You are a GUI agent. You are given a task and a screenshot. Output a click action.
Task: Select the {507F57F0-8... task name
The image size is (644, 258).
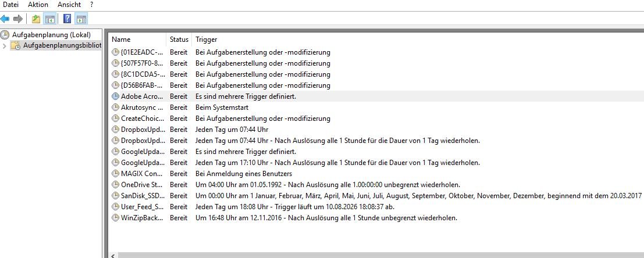click(142, 63)
